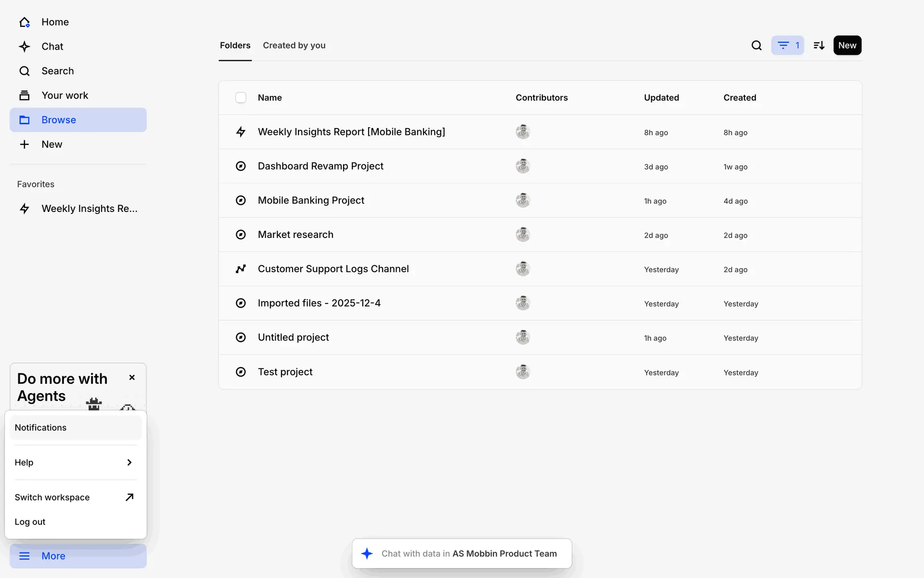This screenshot has height=578, width=924.
Task: Click the search magnifier icon in toolbar
Action: click(757, 45)
